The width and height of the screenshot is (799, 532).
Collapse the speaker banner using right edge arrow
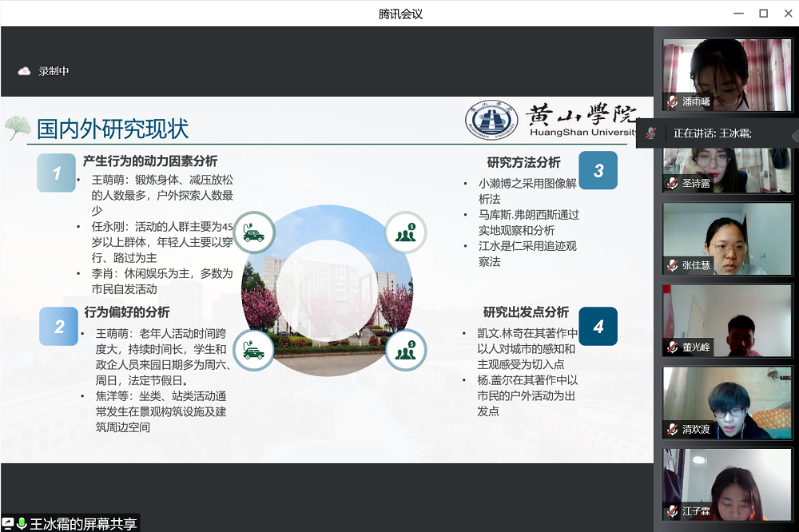pos(794,134)
